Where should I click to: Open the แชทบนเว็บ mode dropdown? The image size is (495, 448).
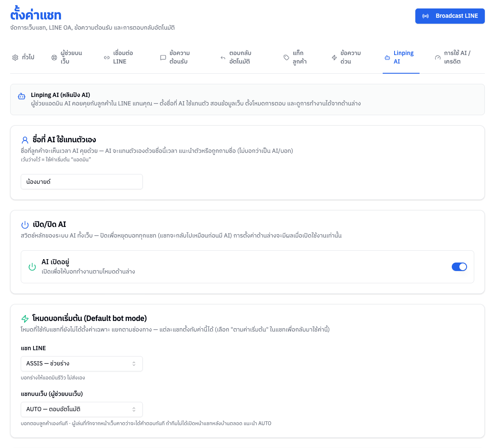pos(82,409)
